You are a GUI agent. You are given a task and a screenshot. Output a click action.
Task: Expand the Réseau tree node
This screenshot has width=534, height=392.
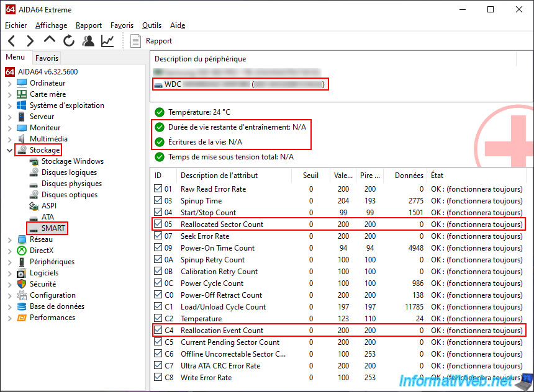pyautogui.click(x=9, y=239)
